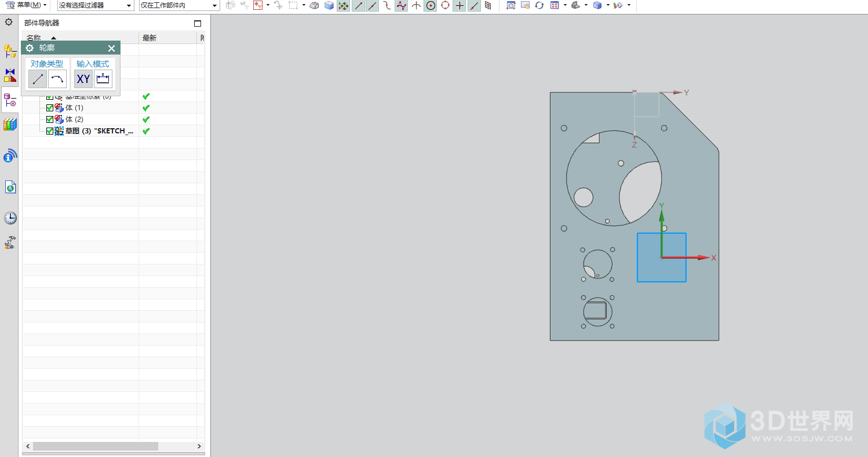This screenshot has width=868, height=457.
Task: Click the up-to-date checkmark for 体 (1)
Action: pyautogui.click(x=146, y=108)
